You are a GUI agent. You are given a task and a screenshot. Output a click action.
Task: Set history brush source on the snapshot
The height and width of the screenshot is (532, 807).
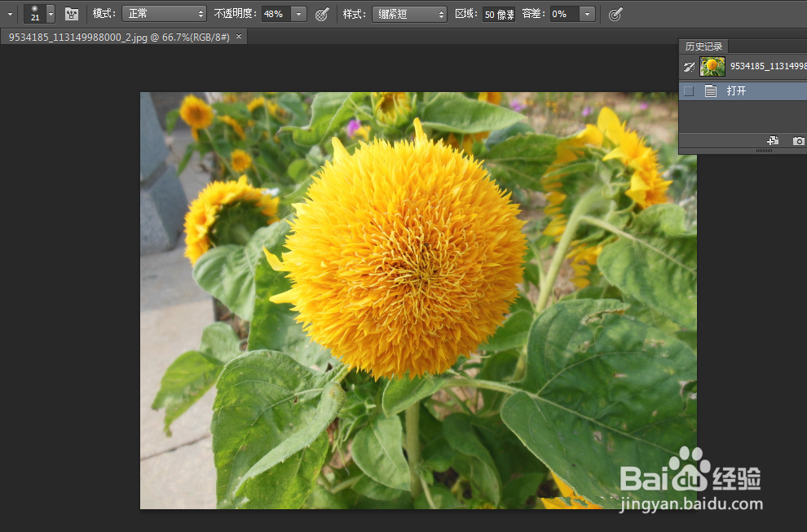coord(689,66)
